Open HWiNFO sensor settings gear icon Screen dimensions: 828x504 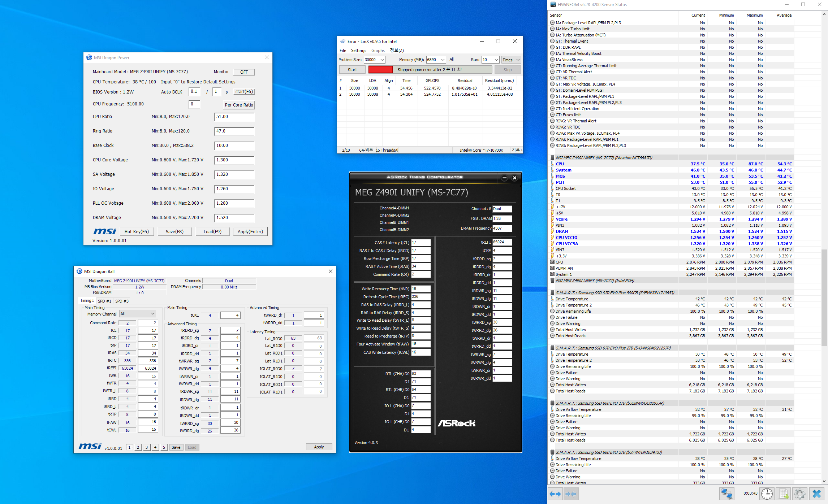[799, 494]
